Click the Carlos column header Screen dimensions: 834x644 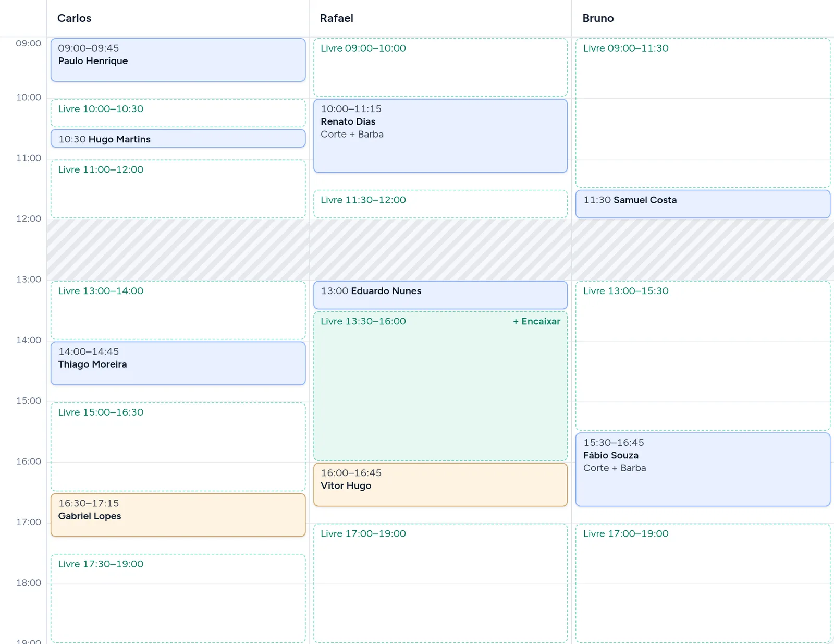coord(178,18)
